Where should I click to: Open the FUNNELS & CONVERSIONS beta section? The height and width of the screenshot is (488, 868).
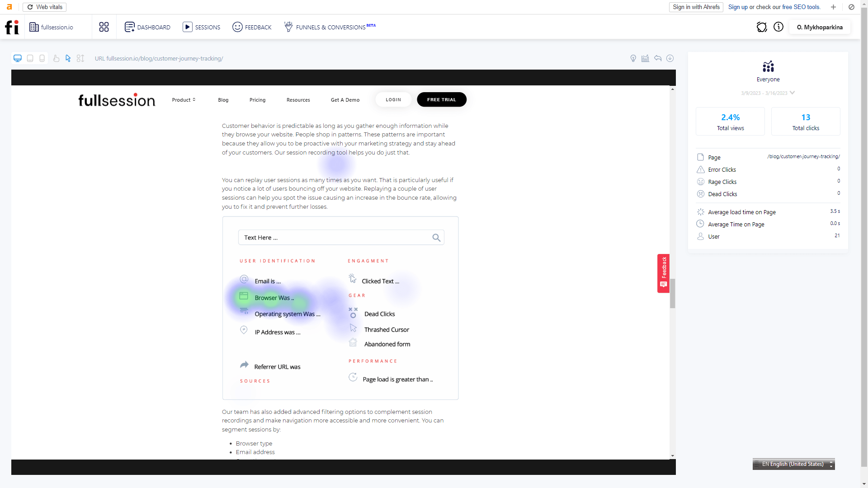tap(330, 27)
